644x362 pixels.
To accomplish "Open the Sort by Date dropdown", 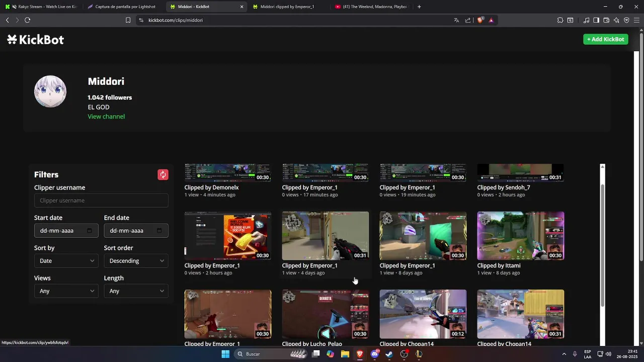I will pyautogui.click(x=66, y=261).
